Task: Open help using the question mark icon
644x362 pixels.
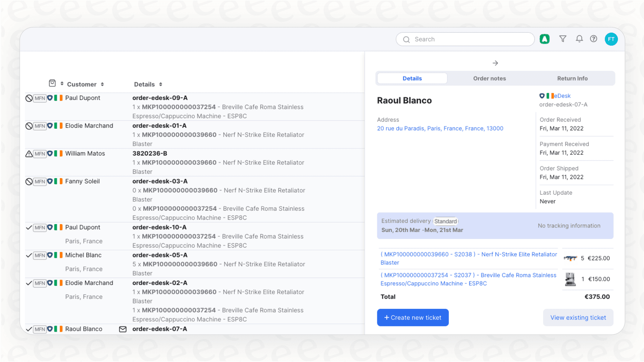Action: [594, 39]
